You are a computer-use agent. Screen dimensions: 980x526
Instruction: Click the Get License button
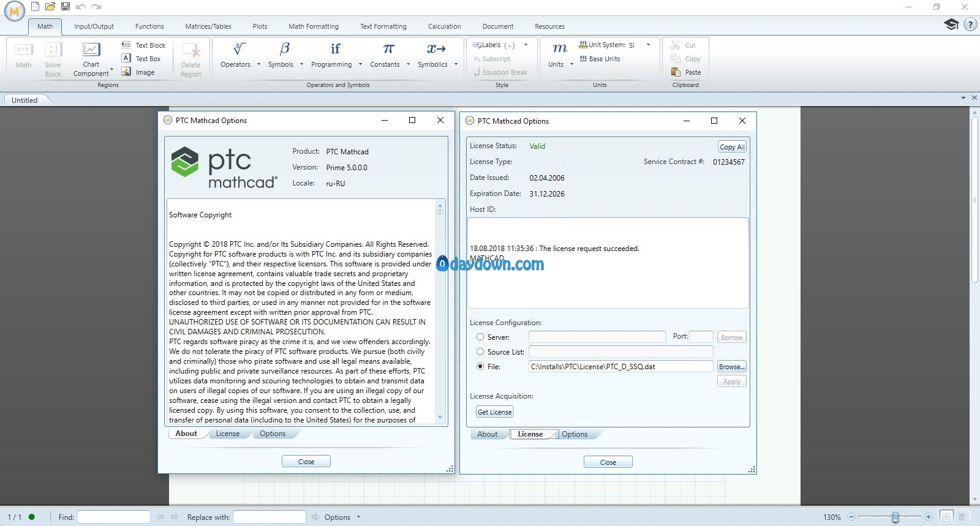pyautogui.click(x=495, y=412)
